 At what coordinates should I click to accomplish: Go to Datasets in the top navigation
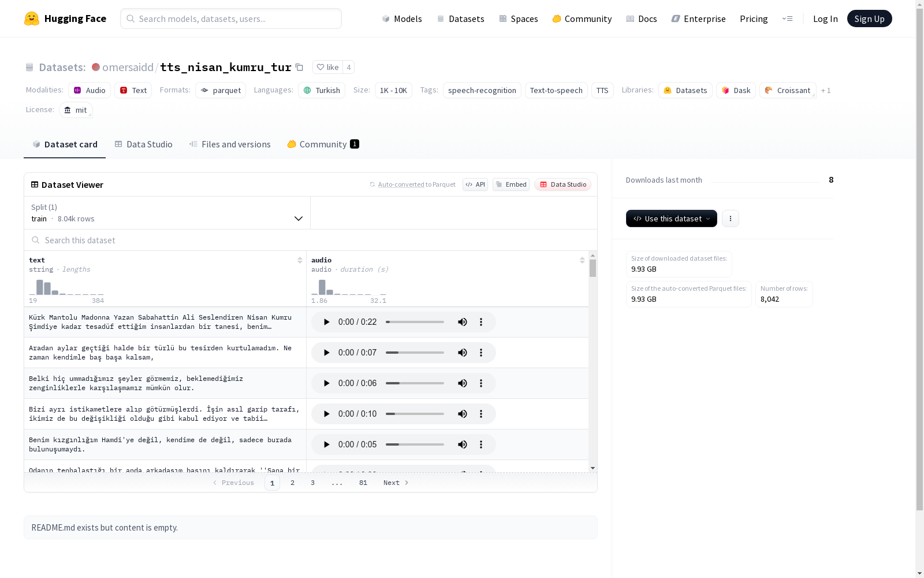tap(460, 18)
